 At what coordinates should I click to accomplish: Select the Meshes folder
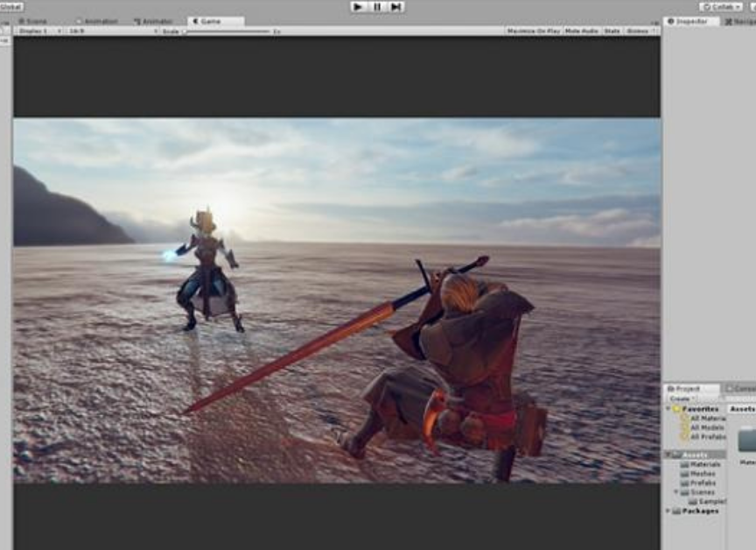703,474
